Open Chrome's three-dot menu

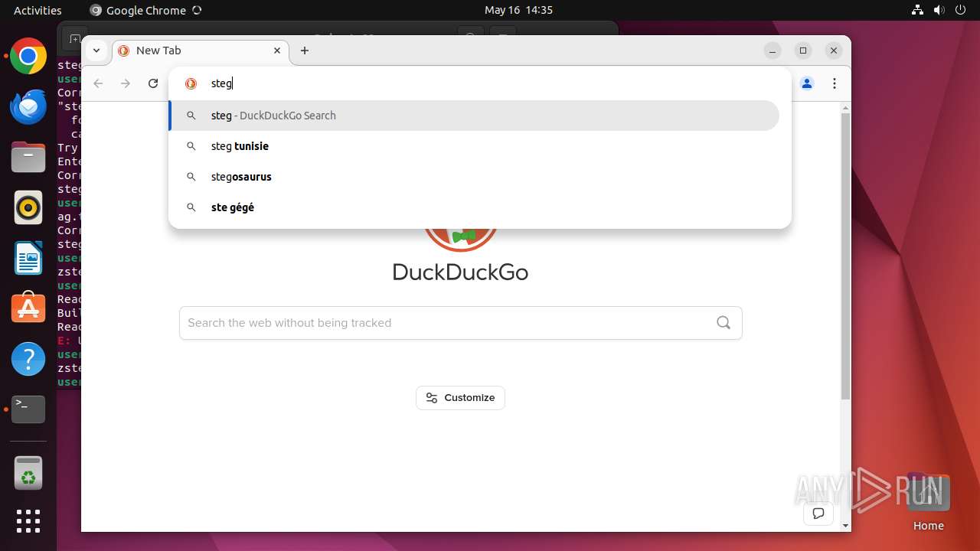835,83
